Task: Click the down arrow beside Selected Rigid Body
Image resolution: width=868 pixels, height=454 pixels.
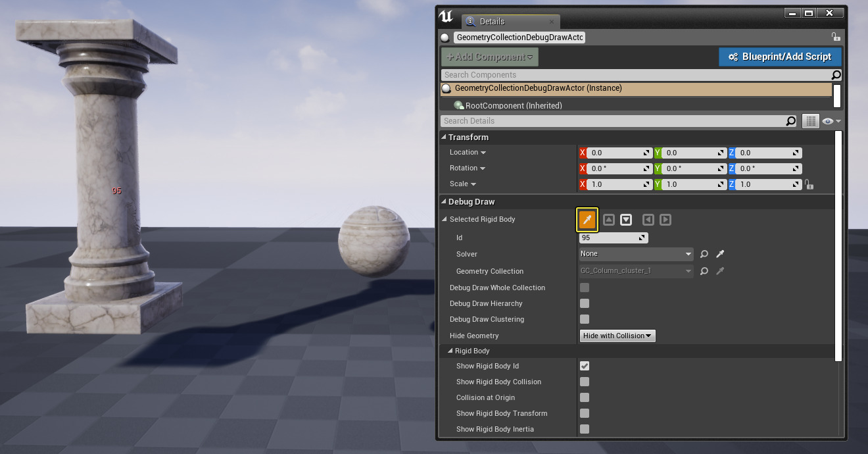Action: click(x=626, y=220)
